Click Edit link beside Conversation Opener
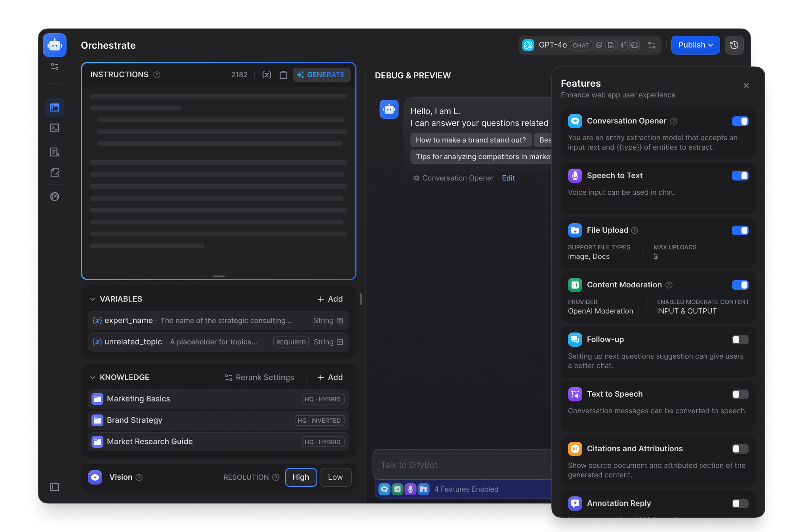Image resolution: width=789 pixels, height=532 pixels. tap(508, 178)
